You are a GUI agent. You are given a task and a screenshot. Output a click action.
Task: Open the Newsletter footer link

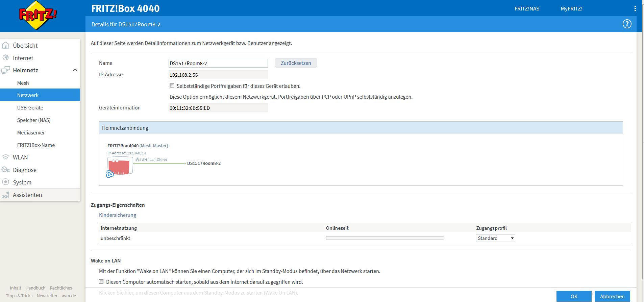(47, 296)
